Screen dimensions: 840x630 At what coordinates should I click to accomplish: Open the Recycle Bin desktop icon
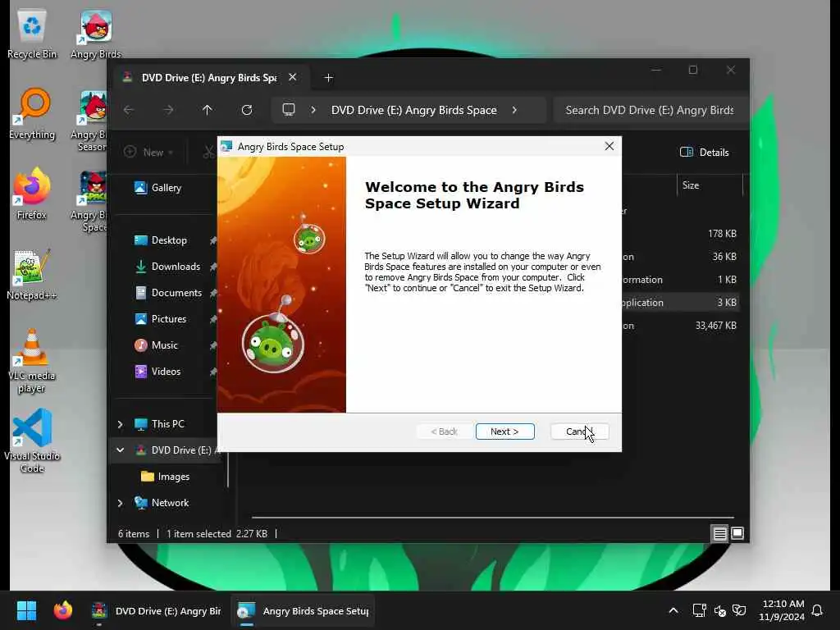point(32,34)
